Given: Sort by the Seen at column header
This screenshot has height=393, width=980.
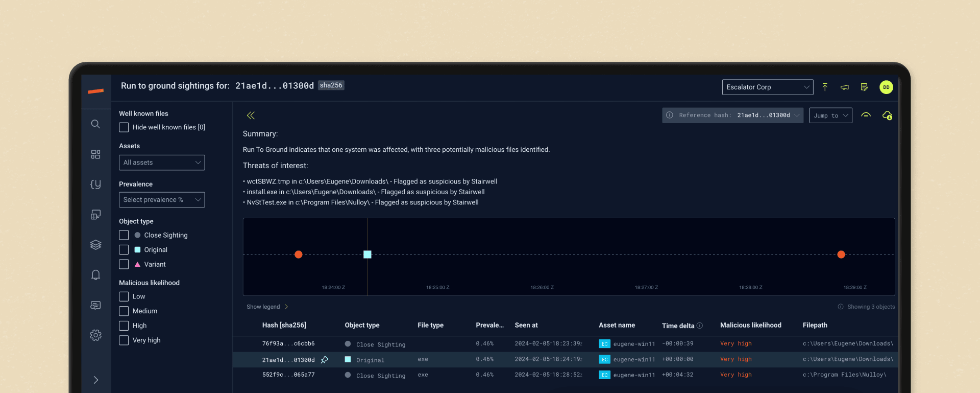Looking at the screenshot, I should pyautogui.click(x=526, y=326).
